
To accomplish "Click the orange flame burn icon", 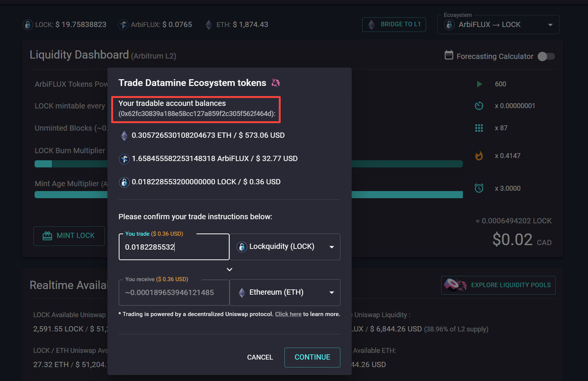I will point(479,155).
